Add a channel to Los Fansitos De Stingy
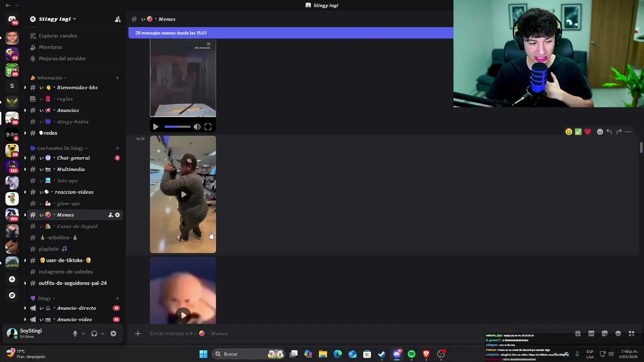 tap(117, 148)
